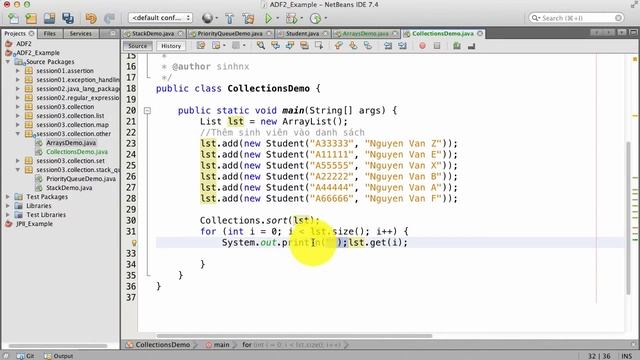Screen dimensions: 640x360
Task: Click the Find Next Occurrence icon
Action: 290,46
